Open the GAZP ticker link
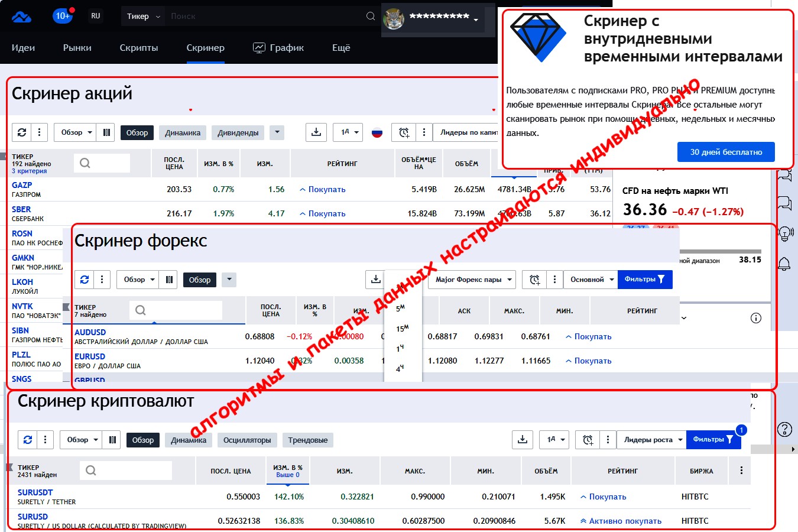Viewport: 798px width, 532px height. [22, 185]
